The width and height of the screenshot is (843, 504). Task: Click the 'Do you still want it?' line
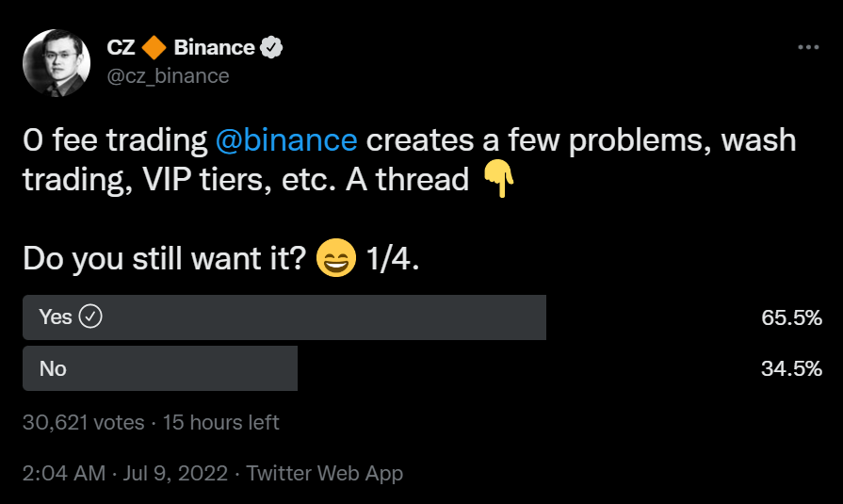[x=163, y=259]
